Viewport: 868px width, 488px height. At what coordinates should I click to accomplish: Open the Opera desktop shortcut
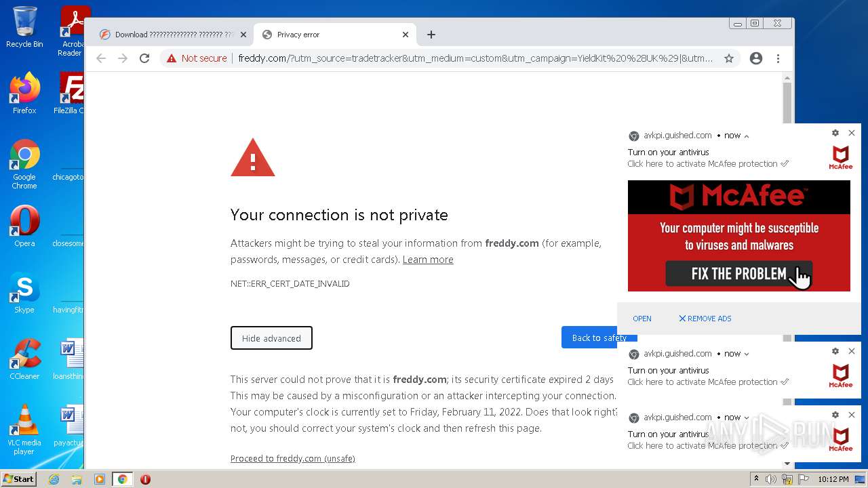[24, 226]
